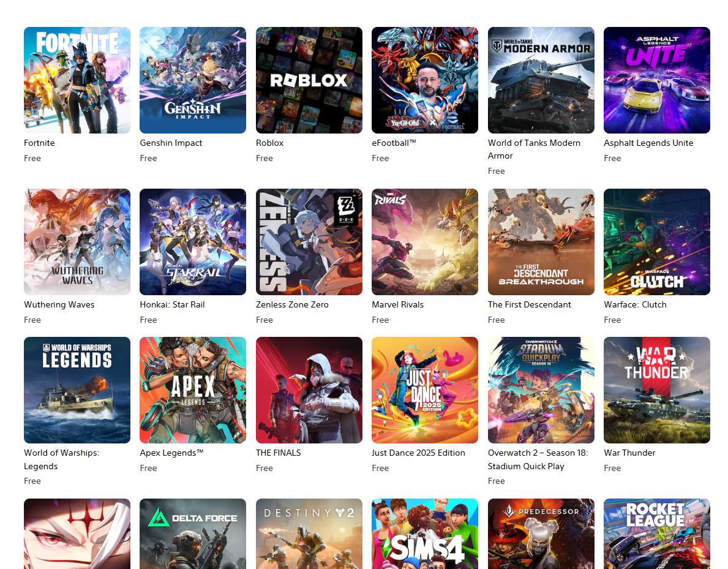Select the Roblox game cover image
728x569 pixels.
pos(309,80)
